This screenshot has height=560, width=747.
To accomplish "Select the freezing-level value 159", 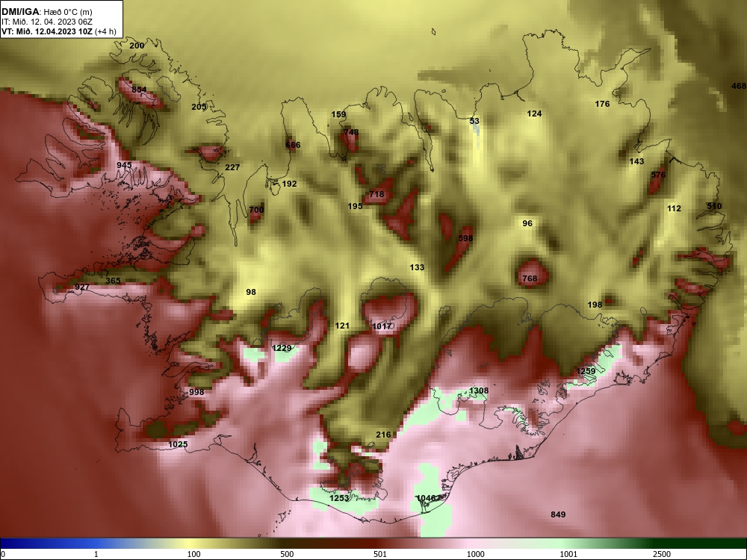I will coord(338,114).
